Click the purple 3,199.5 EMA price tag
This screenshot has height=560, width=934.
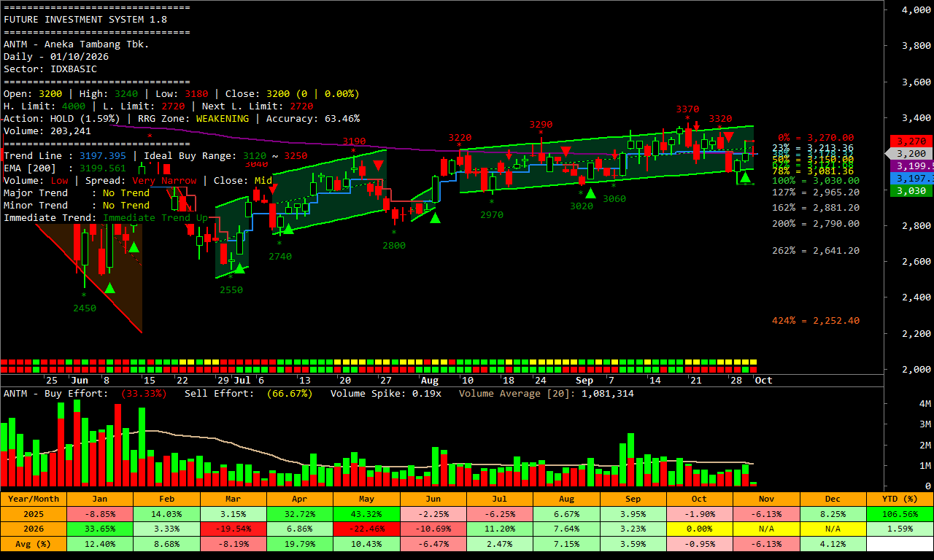(911, 166)
